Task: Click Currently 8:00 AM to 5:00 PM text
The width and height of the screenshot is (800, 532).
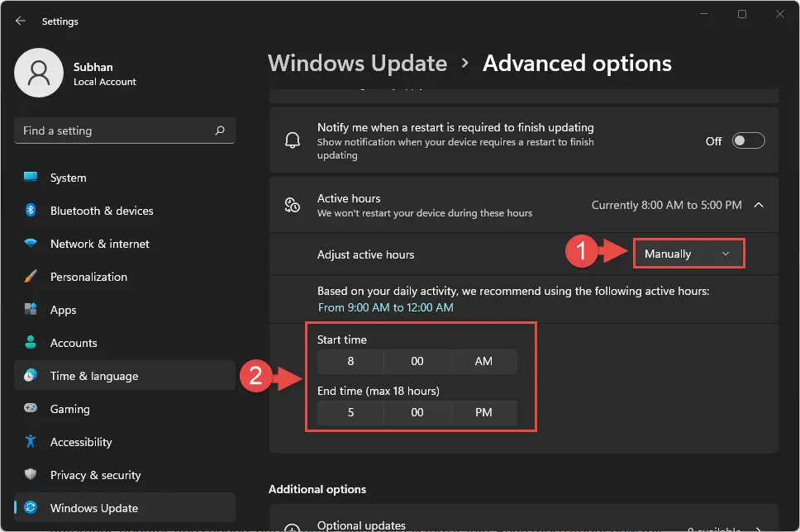Action: point(666,205)
